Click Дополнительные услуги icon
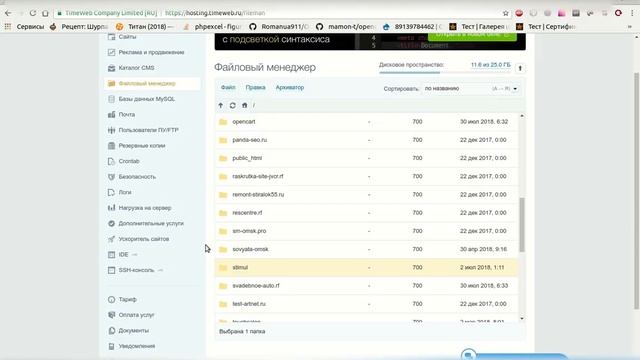 [x=111, y=223]
